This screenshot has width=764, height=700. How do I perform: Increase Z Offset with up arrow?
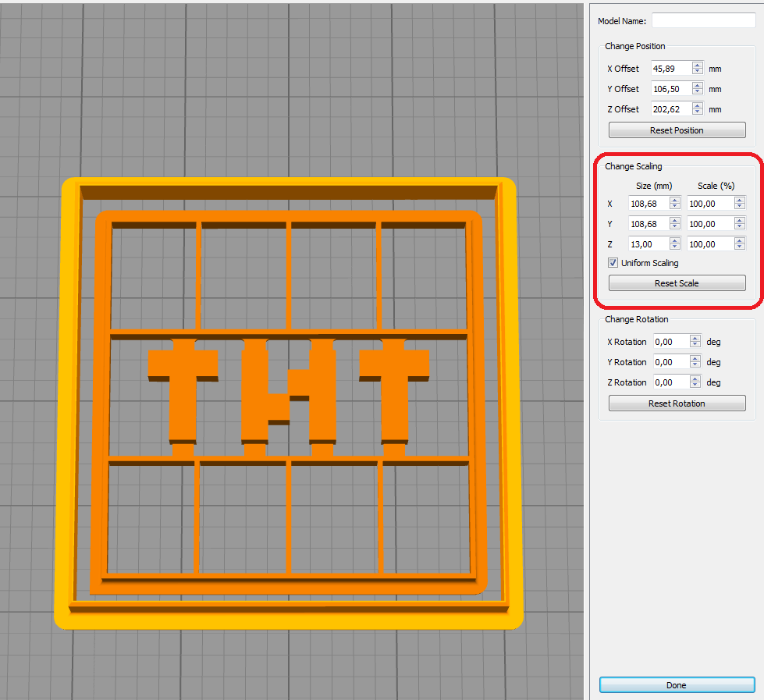click(x=698, y=105)
